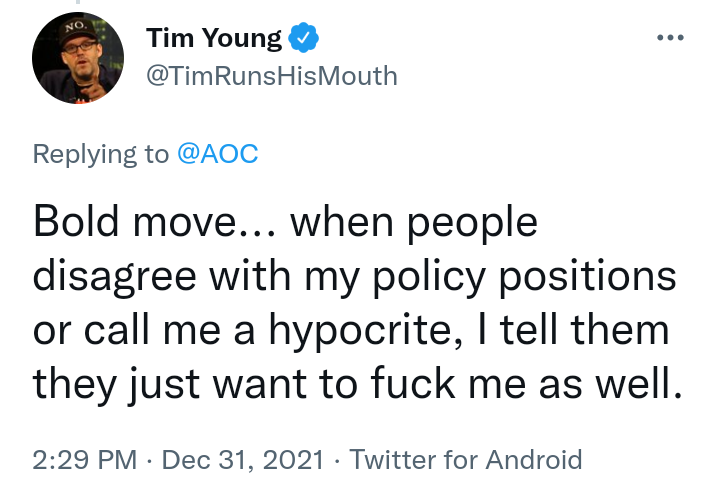
Task: Click the Tim Young display name
Action: (x=214, y=38)
